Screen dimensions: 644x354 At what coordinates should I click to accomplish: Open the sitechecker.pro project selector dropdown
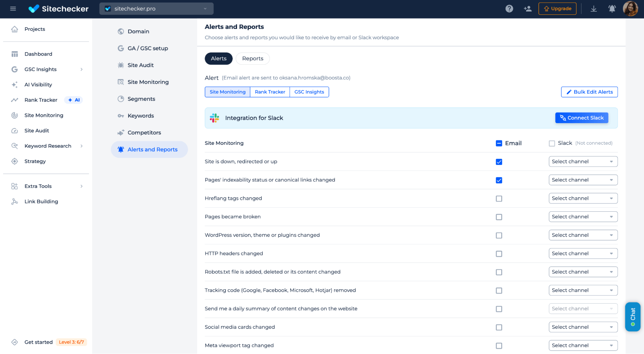click(156, 9)
